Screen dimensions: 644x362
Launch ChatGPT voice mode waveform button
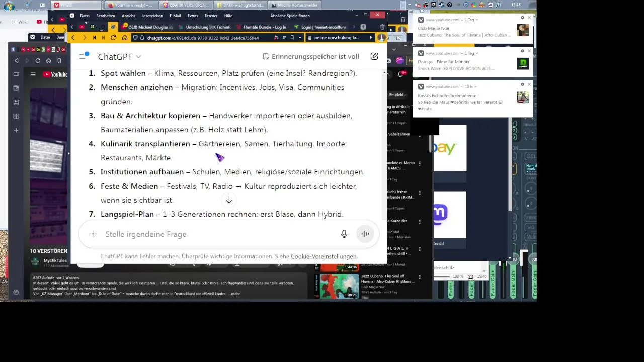point(365,234)
